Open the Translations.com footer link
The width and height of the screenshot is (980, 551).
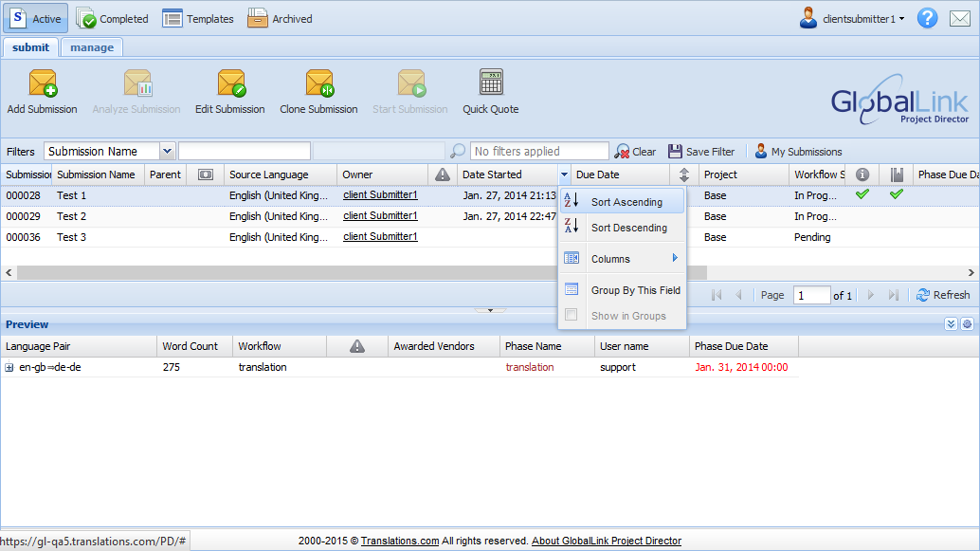(x=400, y=541)
